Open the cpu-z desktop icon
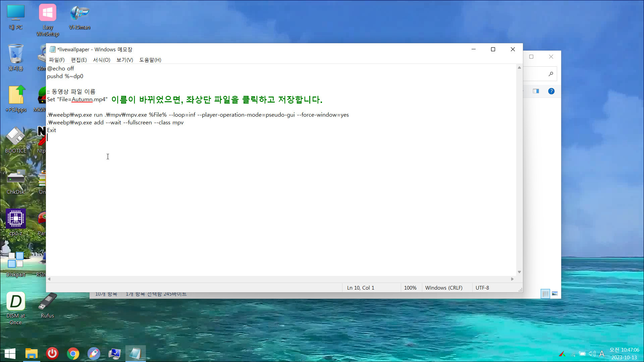Viewport: 644px width, 362px height. point(16,223)
